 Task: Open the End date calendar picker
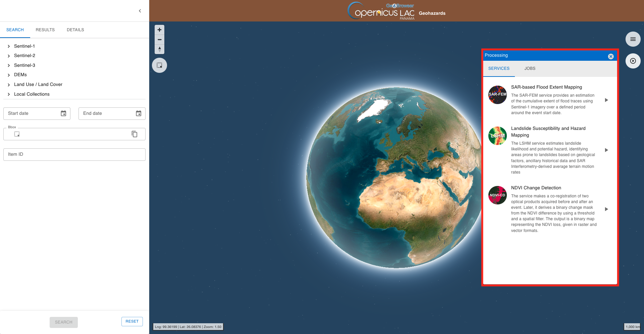pyautogui.click(x=139, y=113)
